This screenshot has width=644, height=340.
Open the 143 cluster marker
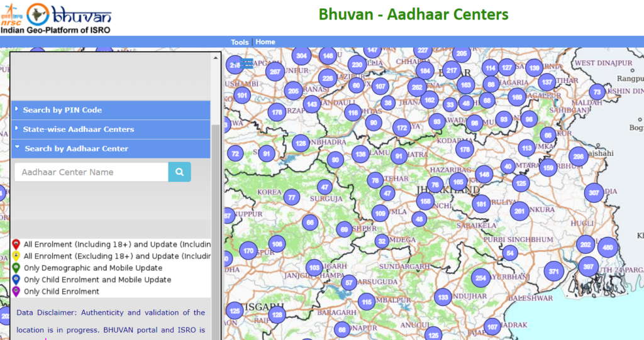[312, 104]
